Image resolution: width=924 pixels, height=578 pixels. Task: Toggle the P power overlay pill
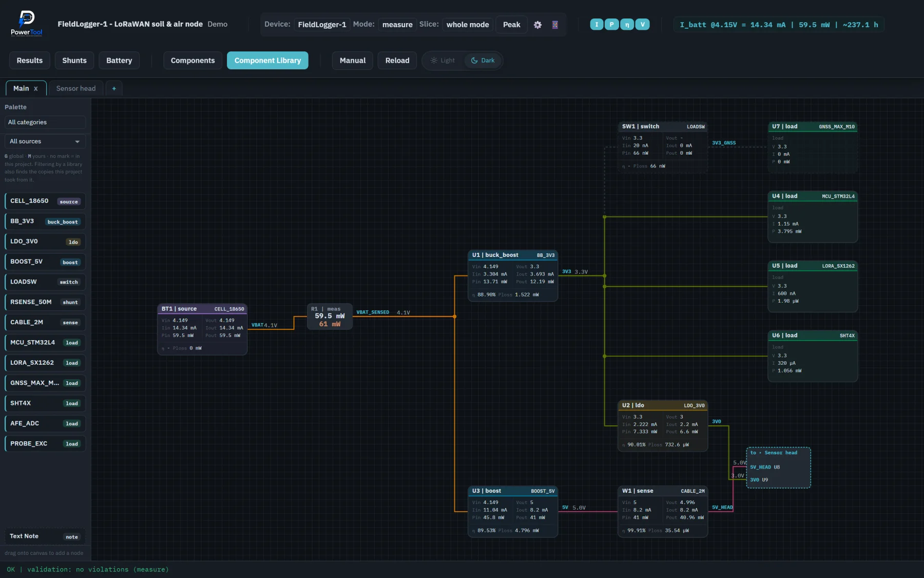coord(611,25)
